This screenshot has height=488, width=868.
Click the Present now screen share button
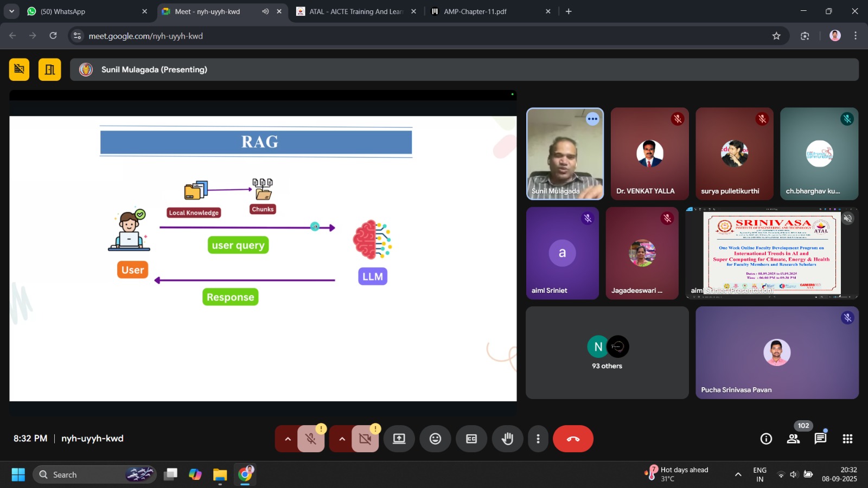[x=399, y=439]
